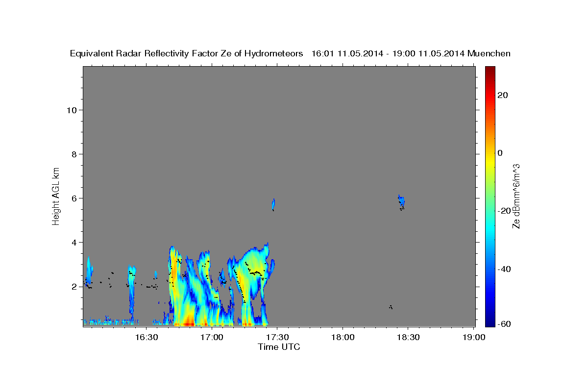Screen dimensions: 588x392
Task: Click the 17:30 time tick label
Action: (277, 337)
